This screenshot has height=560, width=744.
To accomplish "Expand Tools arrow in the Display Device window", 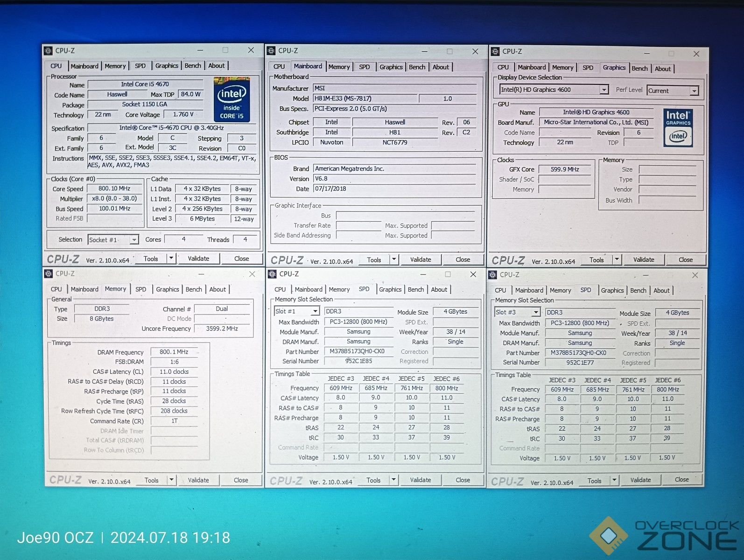I will tap(617, 259).
